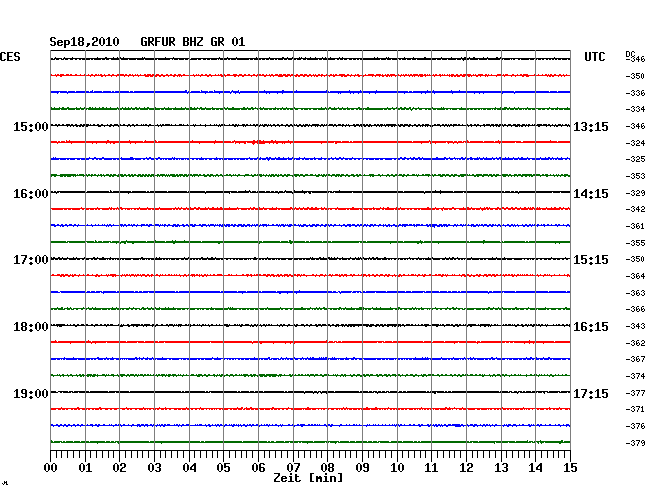Select the DC value -355

(635, 243)
